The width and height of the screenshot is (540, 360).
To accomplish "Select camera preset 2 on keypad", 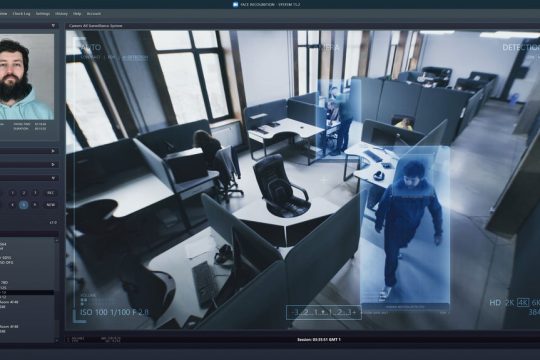I will pos(24,193).
